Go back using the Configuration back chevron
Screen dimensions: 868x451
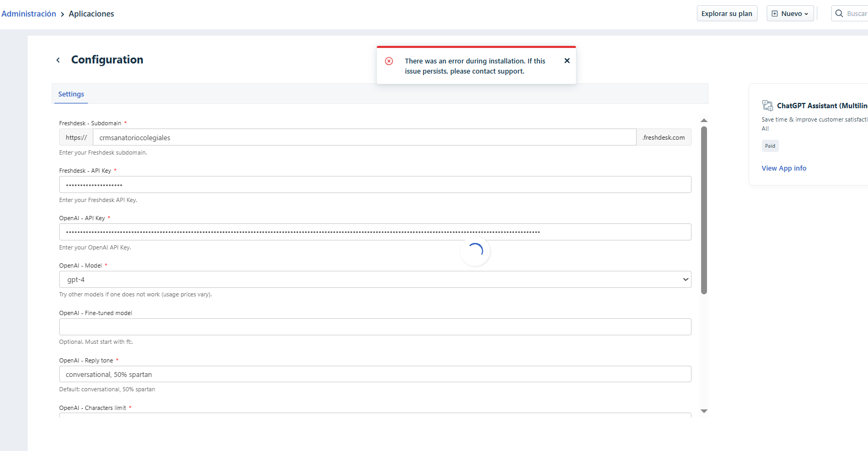58,60
